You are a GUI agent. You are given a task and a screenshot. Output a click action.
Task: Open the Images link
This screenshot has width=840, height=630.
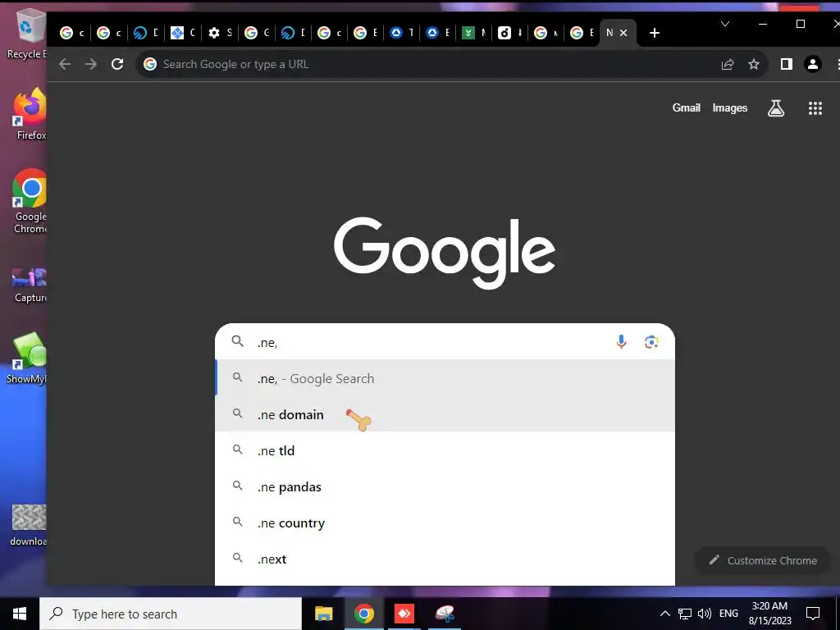pos(729,107)
